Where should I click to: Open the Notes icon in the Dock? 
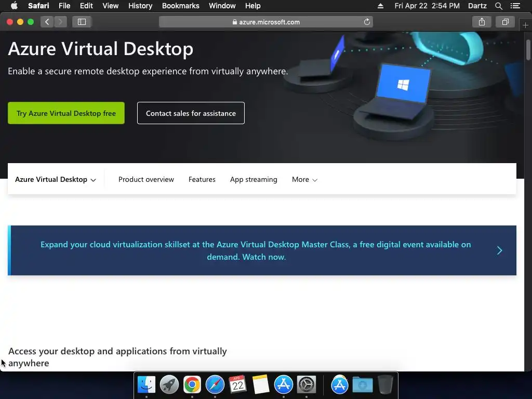[x=261, y=384]
